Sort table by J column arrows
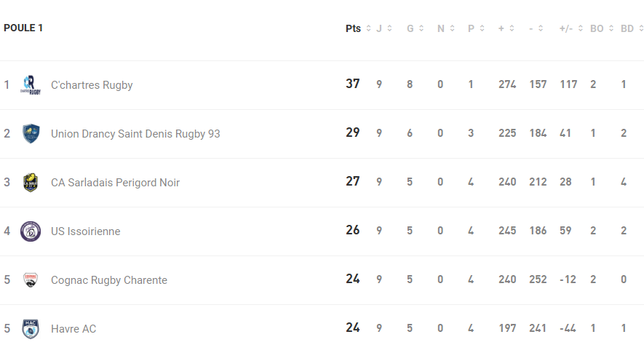 click(389, 28)
